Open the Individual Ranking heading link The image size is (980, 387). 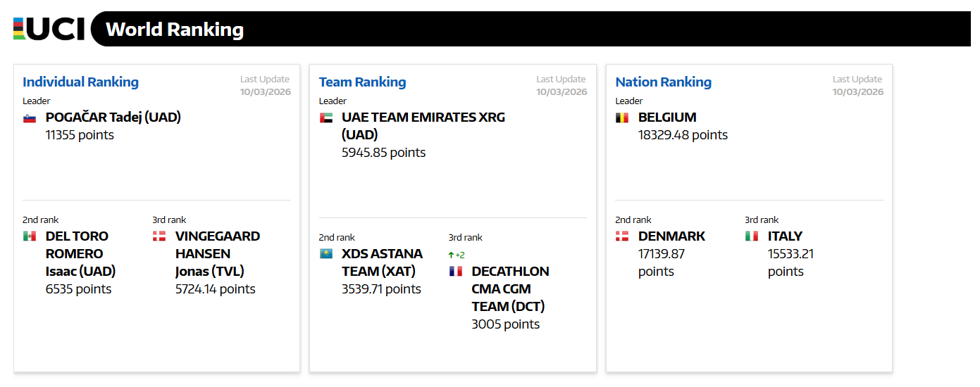click(80, 82)
